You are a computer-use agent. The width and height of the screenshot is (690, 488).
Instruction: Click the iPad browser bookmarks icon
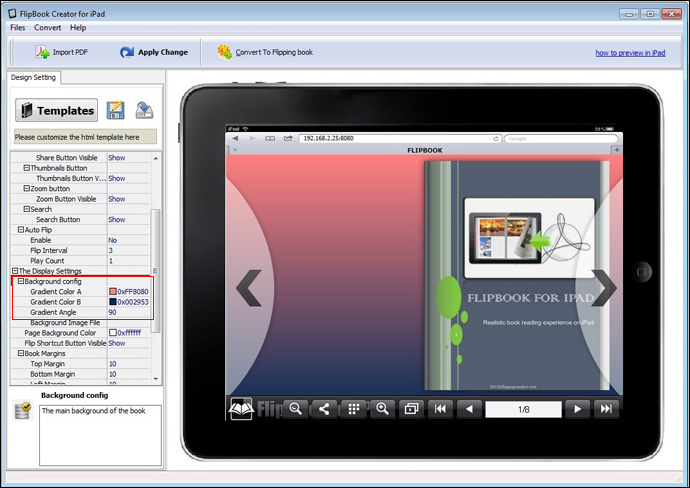[270, 138]
